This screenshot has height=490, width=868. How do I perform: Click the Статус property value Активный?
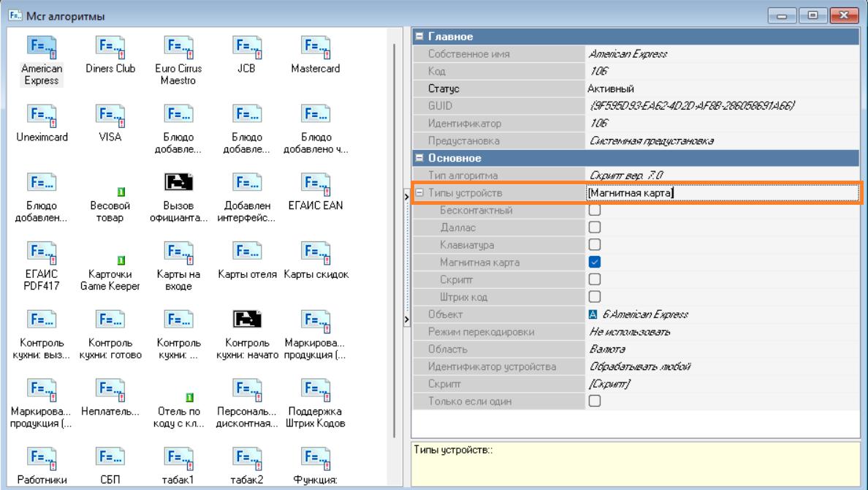(611, 88)
